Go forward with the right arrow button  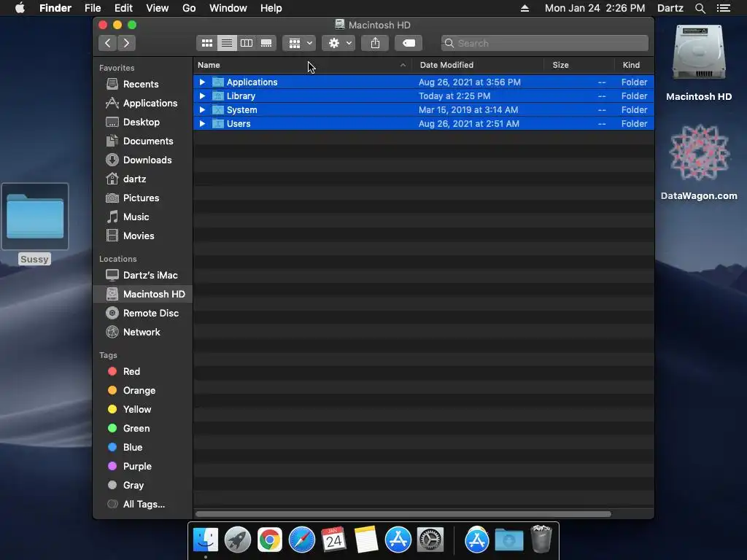click(126, 43)
